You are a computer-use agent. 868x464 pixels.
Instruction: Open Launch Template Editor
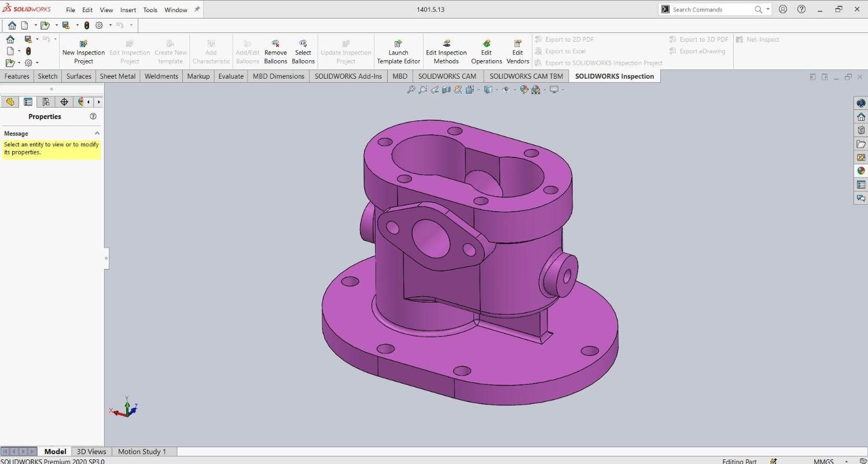[398, 51]
